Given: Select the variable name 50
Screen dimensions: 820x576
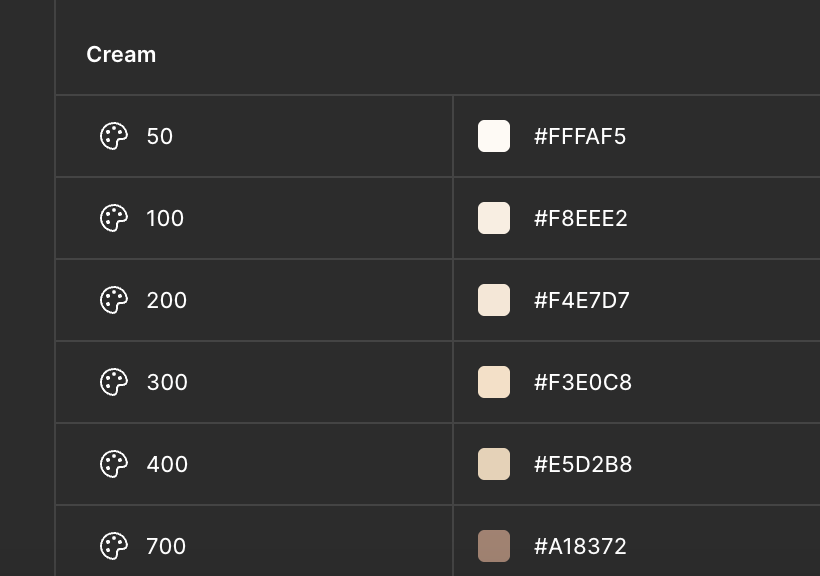Looking at the screenshot, I should click(160, 137).
